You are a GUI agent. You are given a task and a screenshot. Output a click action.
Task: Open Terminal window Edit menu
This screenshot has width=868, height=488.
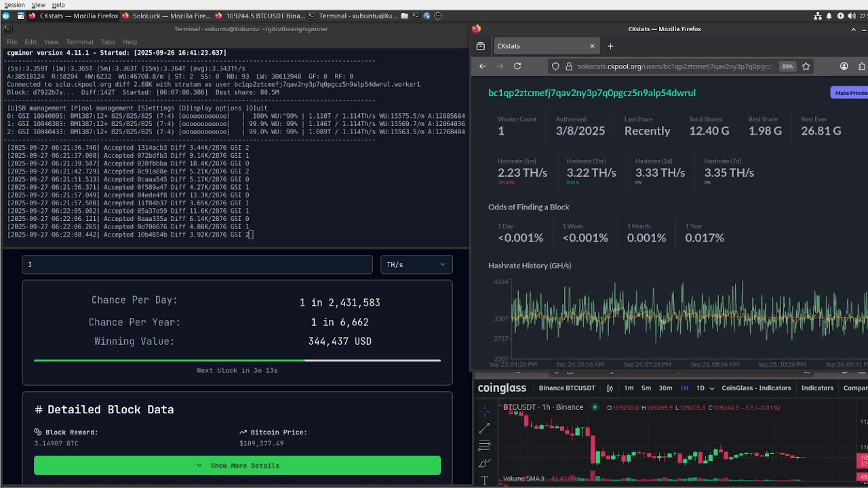(x=31, y=42)
